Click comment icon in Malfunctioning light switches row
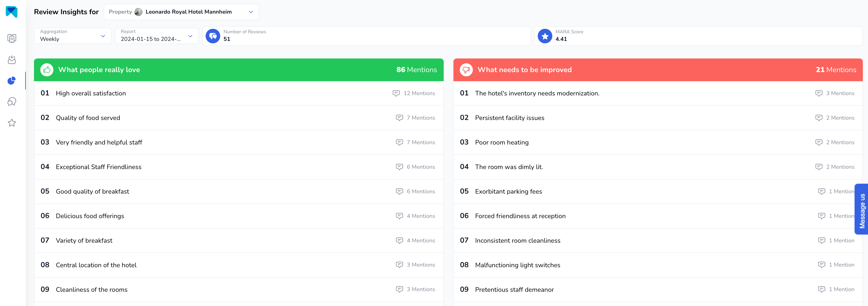Viewport: 868px width, 306px height. click(x=822, y=265)
